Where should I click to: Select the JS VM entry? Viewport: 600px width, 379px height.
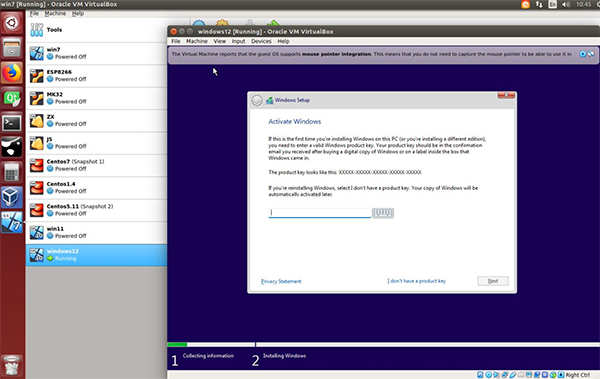point(96,143)
